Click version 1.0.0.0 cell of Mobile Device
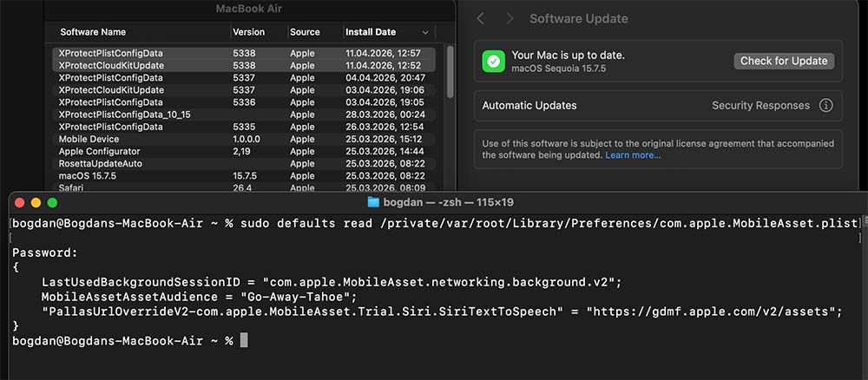 [x=247, y=139]
